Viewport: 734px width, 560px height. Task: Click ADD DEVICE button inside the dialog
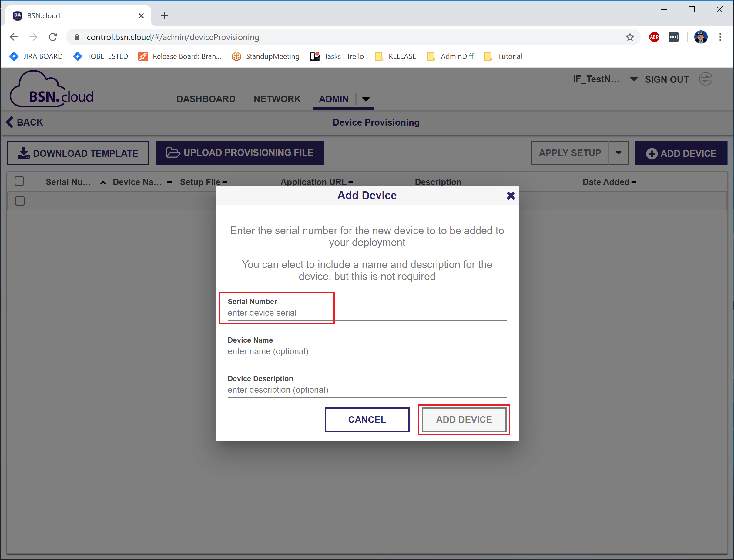click(x=464, y=420)
